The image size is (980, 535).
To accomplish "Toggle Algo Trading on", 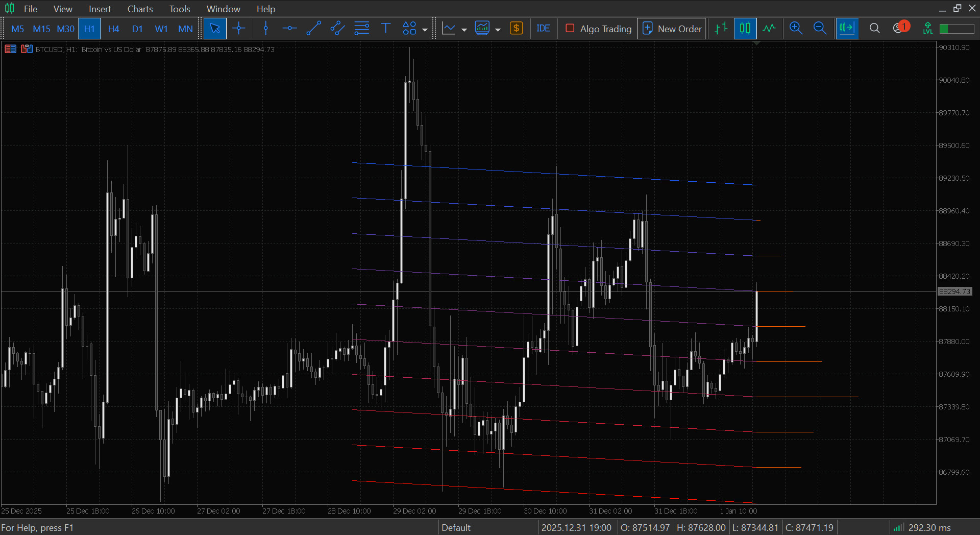I will [599, 29].
